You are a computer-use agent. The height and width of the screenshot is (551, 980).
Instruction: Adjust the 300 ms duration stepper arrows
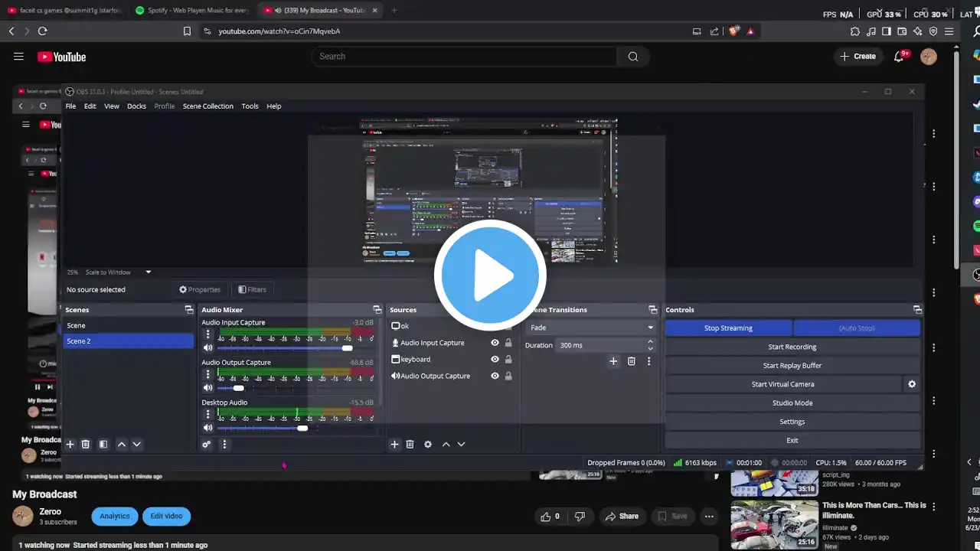point(651,345)
